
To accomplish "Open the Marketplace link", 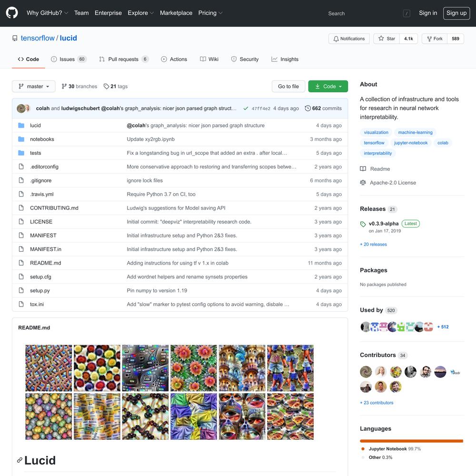I will coord(176,13).
